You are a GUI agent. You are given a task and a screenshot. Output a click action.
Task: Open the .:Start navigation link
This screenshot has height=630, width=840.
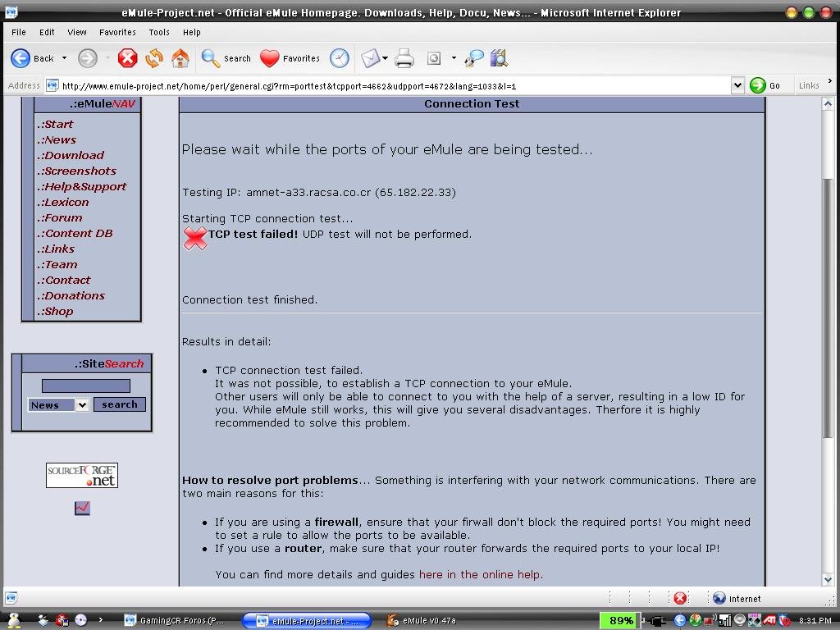[55, 125]
